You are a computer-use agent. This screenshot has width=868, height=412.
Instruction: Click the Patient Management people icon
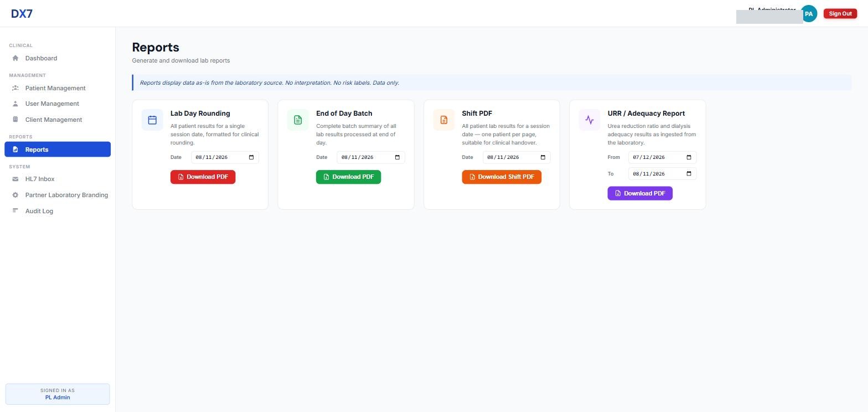[x=15, y=88]
